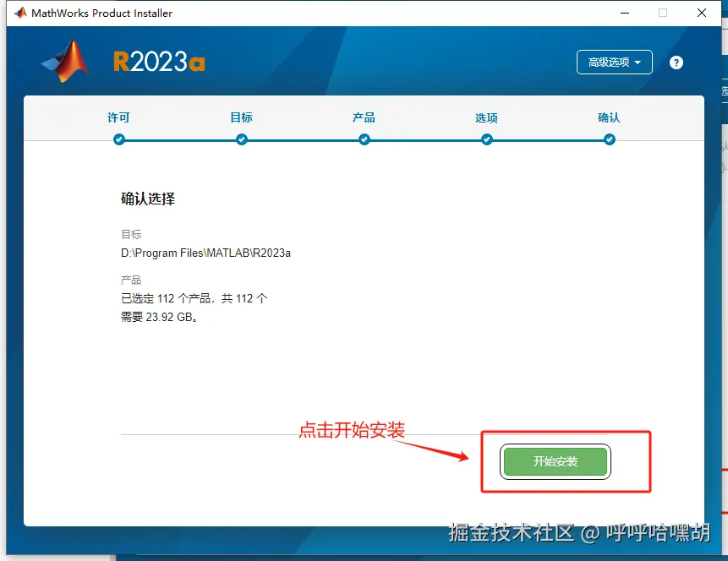
Task: Click the MATLAB icon in the title bar
Action: pos(20,13)
